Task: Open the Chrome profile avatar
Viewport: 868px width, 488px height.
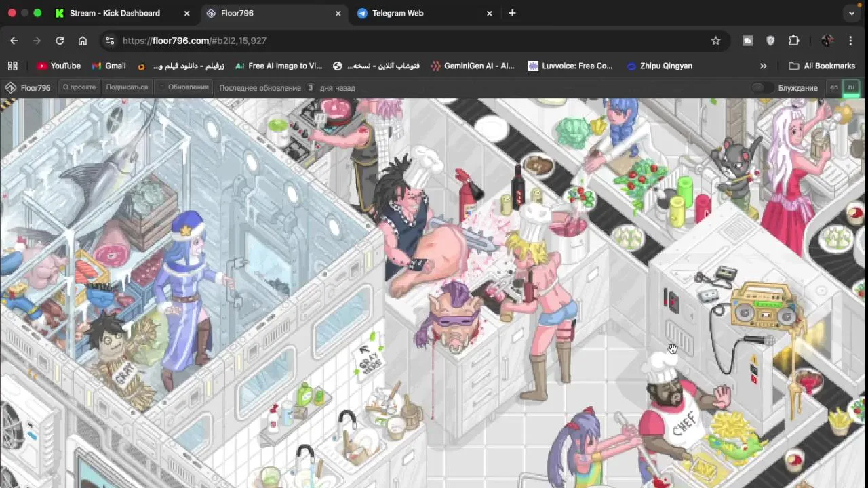Action: click(x=827, y=41)
